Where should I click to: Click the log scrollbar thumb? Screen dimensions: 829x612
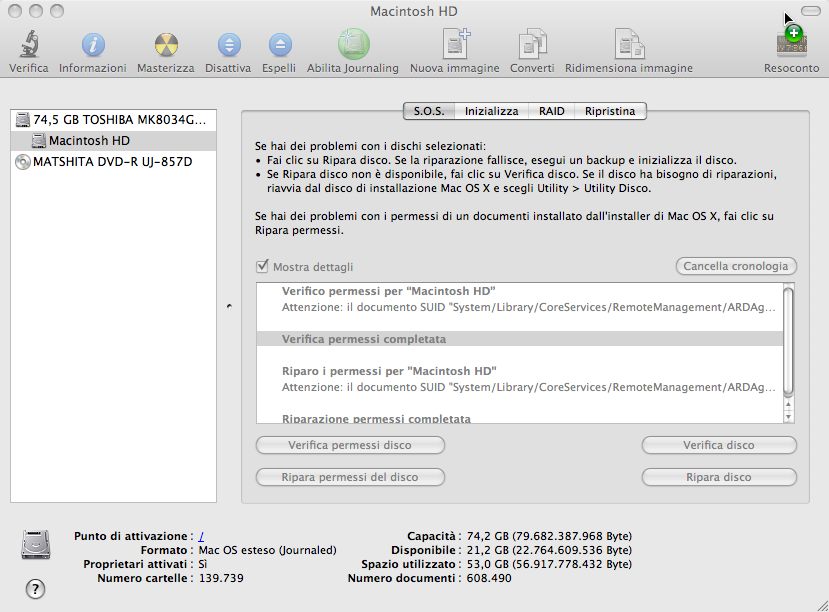[x=788, y=341]
